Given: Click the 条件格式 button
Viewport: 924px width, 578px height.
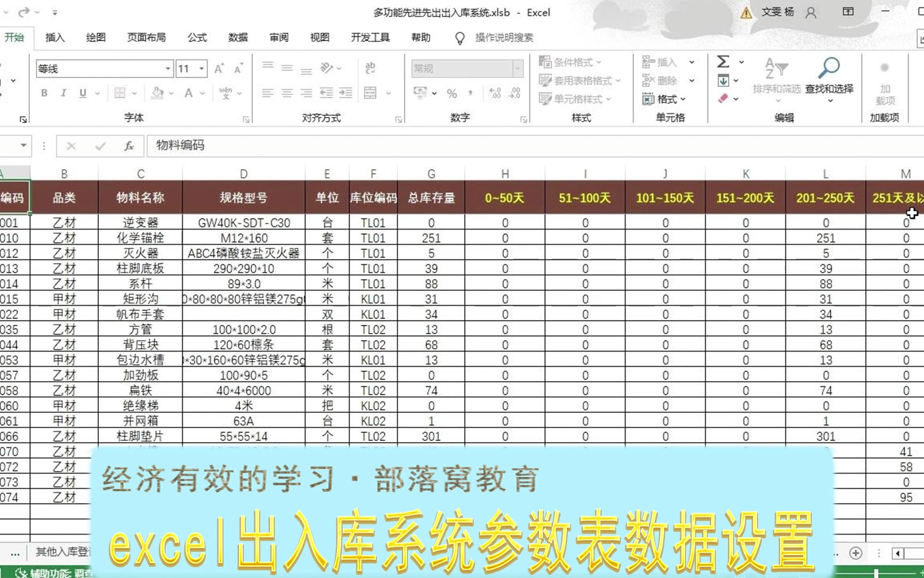Looking at the screenshot, I should coord(571,62).
